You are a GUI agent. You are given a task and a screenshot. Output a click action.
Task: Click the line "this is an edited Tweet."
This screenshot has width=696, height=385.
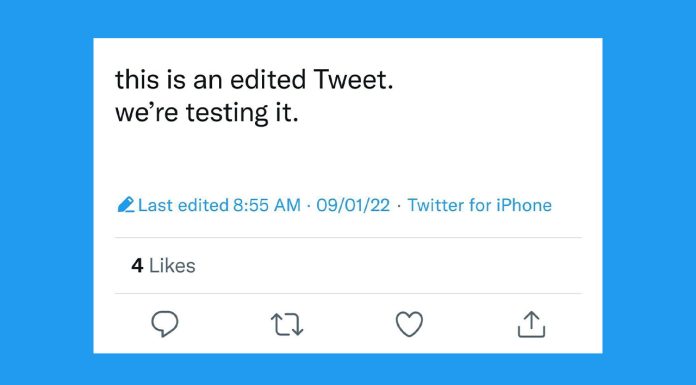tap(254, 80)
